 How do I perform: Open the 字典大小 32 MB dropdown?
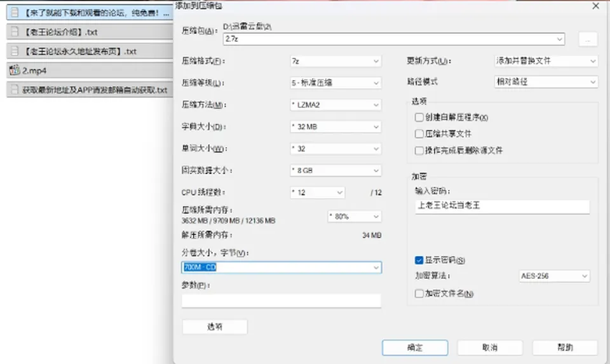[x=335, y=127]
